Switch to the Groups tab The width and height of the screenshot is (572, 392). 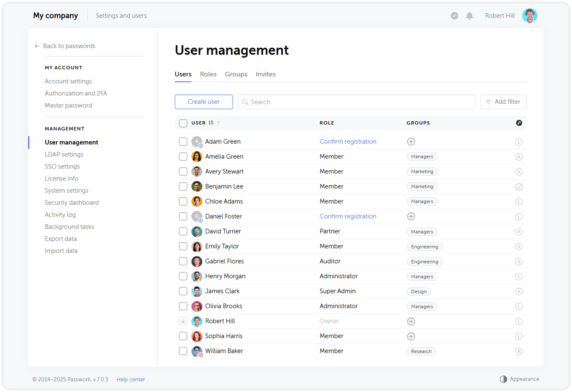pos(236,74)
